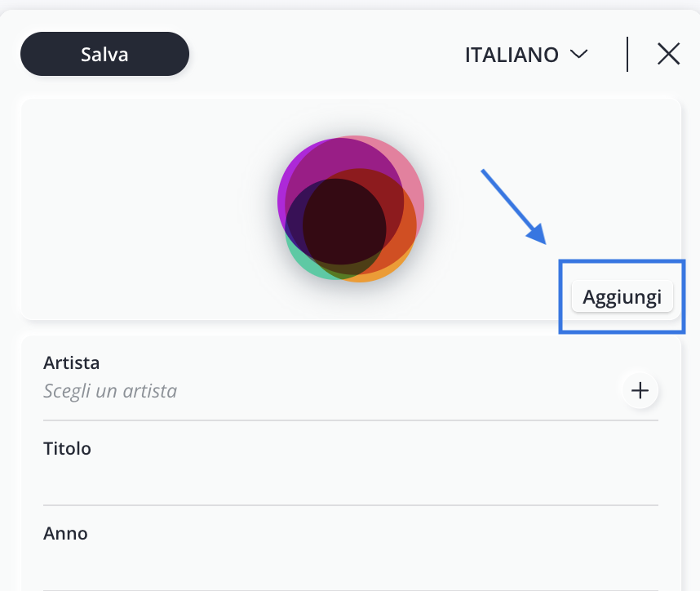Screen dimensions: 700x591
Task: Click the chevron arrow beside ITALIANO
Action: click(x=579, y=55)
